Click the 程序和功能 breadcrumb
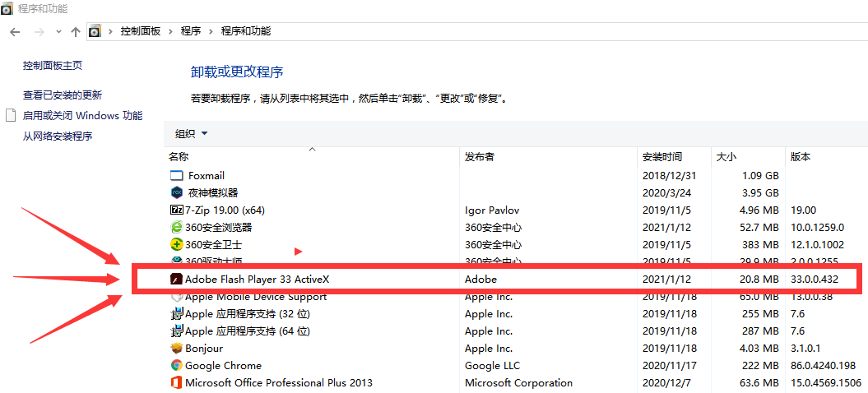This screenshot has width=868, height=393. [246, 31]
